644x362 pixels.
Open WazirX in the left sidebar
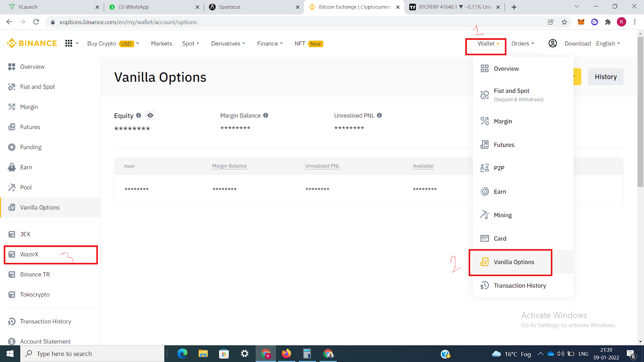point(50,254)
